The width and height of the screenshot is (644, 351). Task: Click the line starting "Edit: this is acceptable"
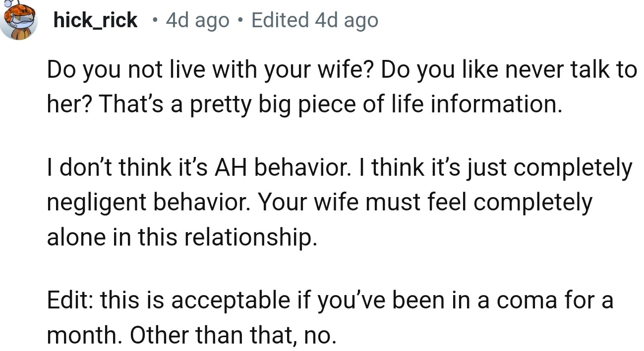click(330, 301)
